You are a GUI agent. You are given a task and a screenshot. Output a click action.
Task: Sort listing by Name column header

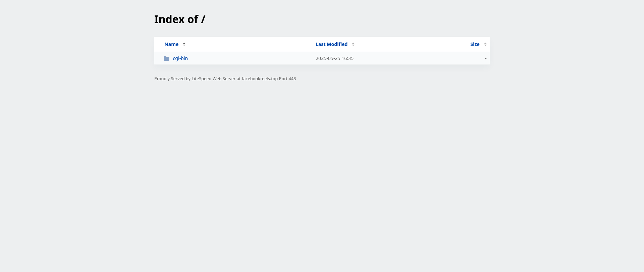point(171,44)
